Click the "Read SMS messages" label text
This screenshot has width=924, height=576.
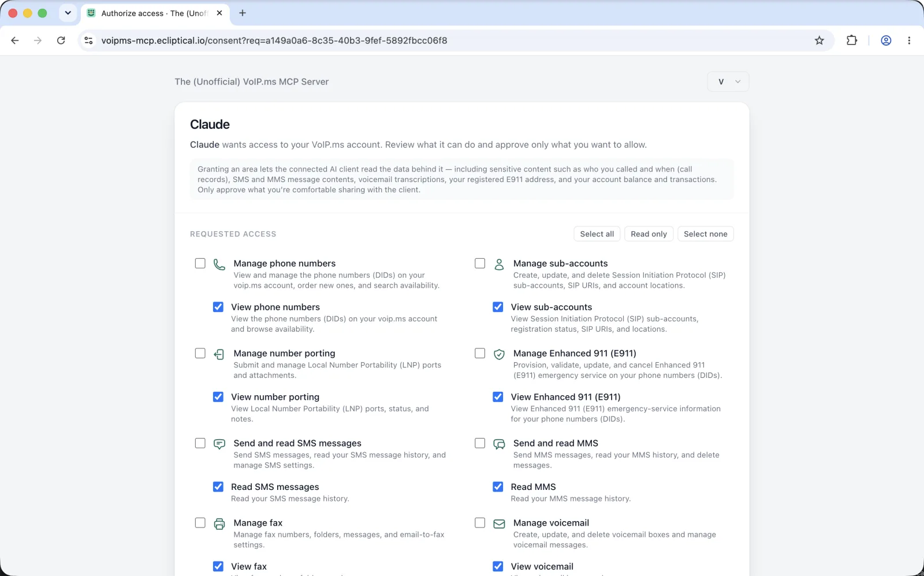click(x=275, y=486)
